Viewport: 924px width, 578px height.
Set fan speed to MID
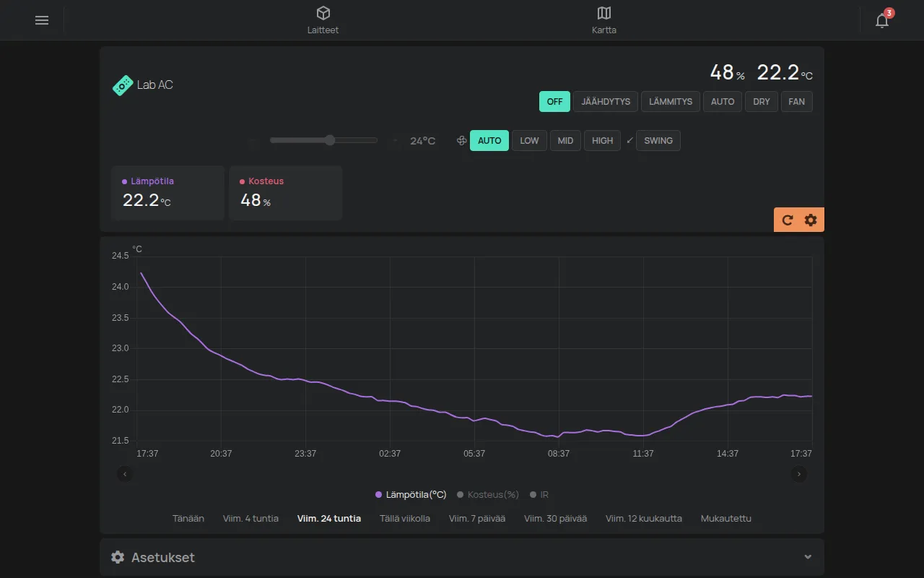tap(566, 141)
